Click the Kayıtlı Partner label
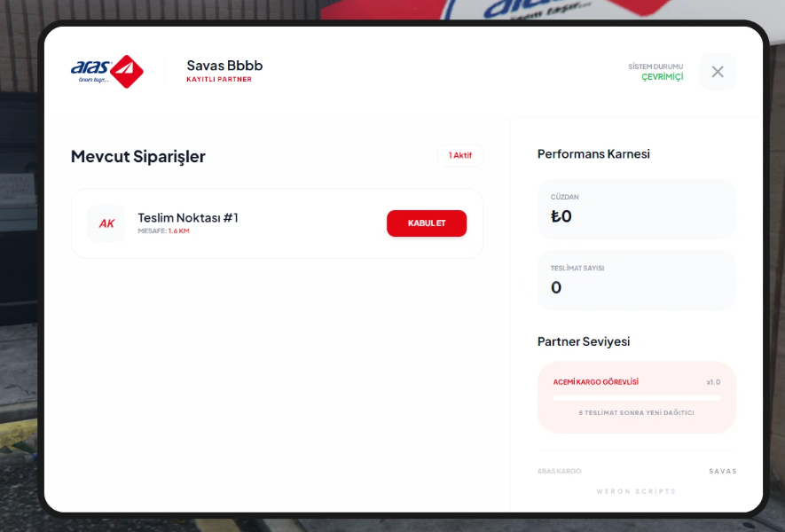The width and height of the screenshot is (785, 532). pyautogui.click(x=219, y=79)
